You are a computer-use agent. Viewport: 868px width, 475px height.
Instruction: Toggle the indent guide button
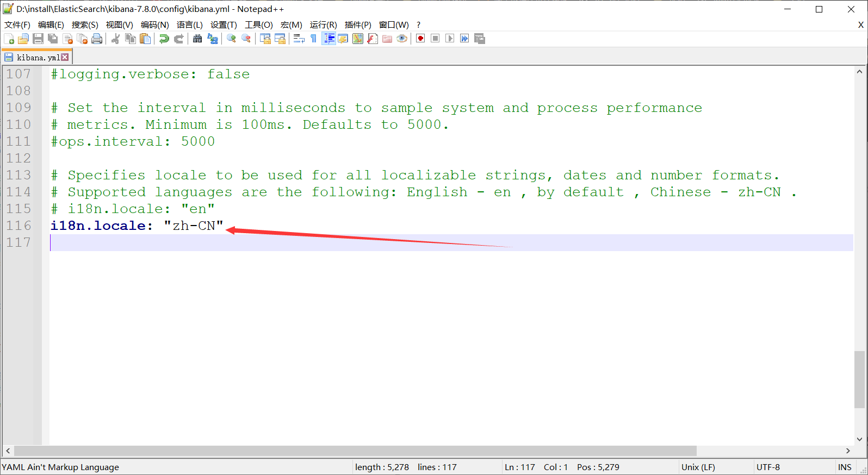[x=328, y=39]
